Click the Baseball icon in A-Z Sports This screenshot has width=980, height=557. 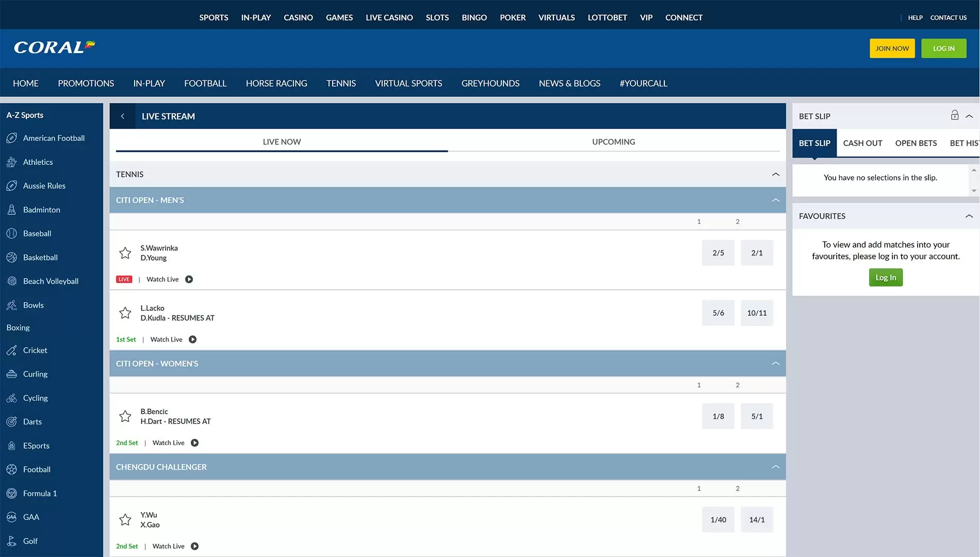12,234
